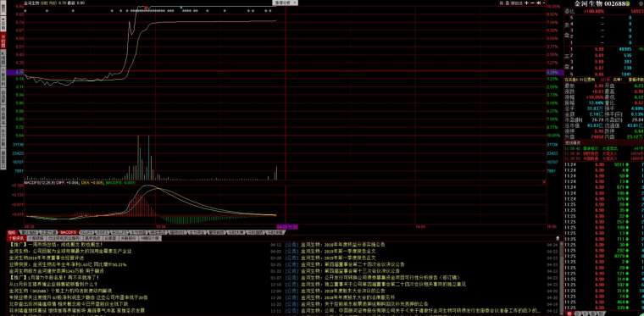Click the 10:30 label on time axis
This screenshot has height=316, width=644.
[x=160, y=226]
